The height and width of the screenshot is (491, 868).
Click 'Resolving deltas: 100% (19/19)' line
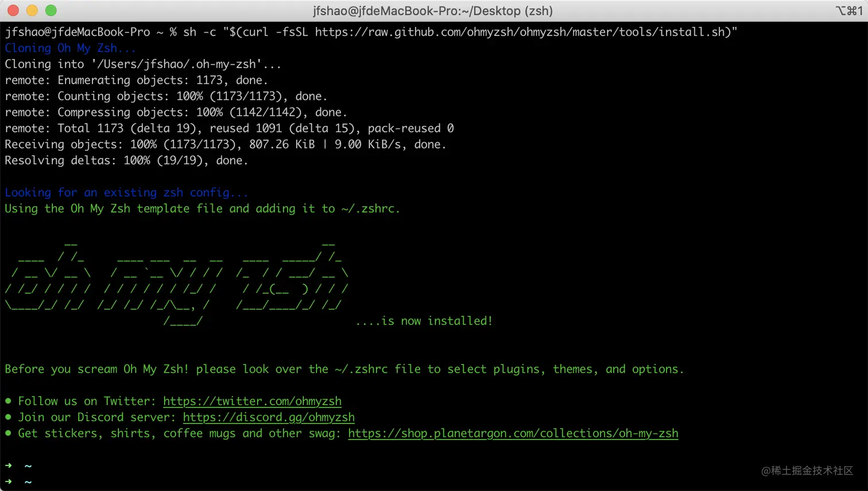tap(126, 161)
